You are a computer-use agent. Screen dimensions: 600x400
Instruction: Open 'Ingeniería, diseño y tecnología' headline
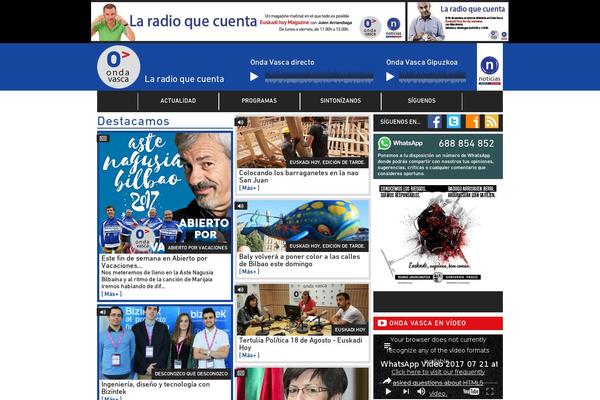click(x=155, y=388)
